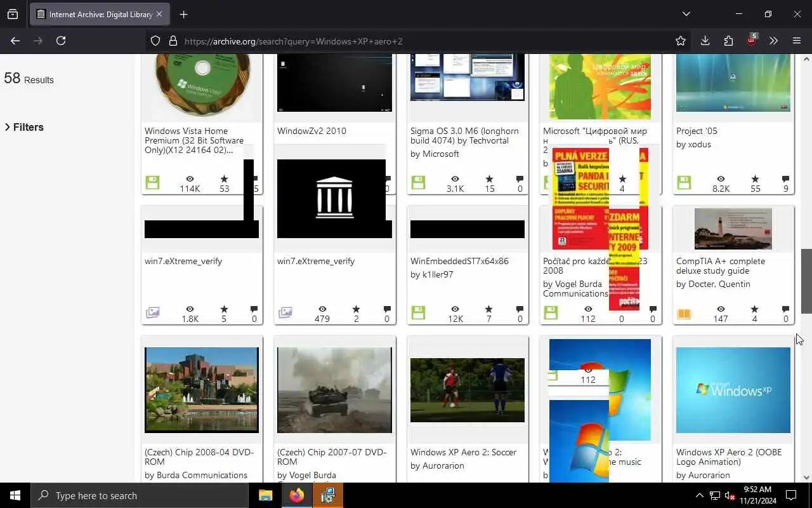Click image media icon on 479 views card
This screenshot has width=812, height=508.
point(285,312)
